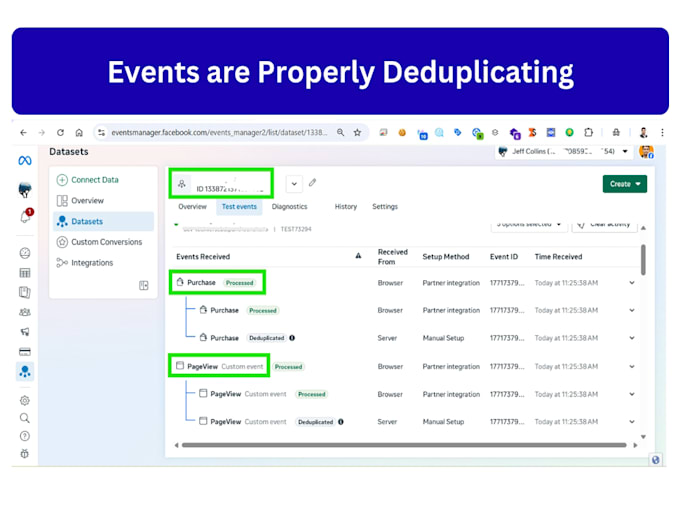Click the search magnifier in left rail

point(25,418)
